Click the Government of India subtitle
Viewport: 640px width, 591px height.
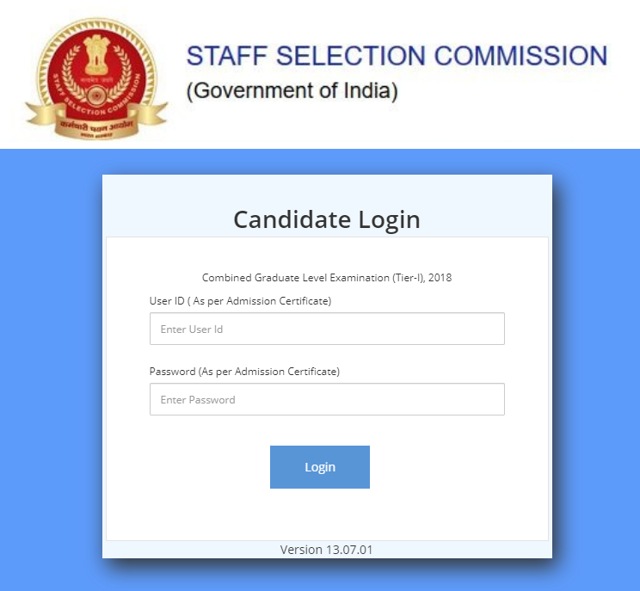(292, 91)
